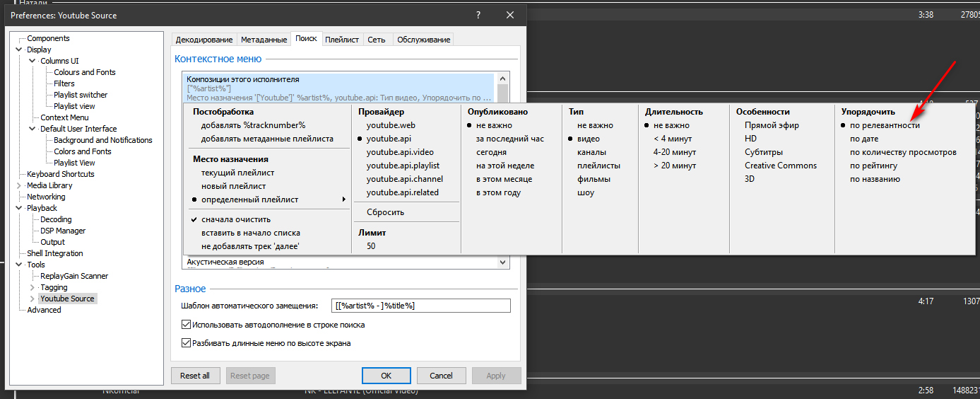Image resolution: width=980 pixels, height=399 pixels.
Task: Click the context menu list's scroll-down arrow
Action: (503, 262)
